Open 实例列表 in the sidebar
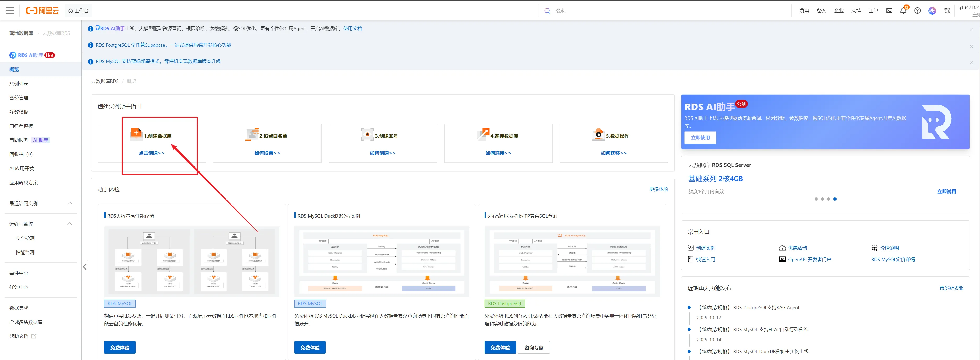 [19, 83]
